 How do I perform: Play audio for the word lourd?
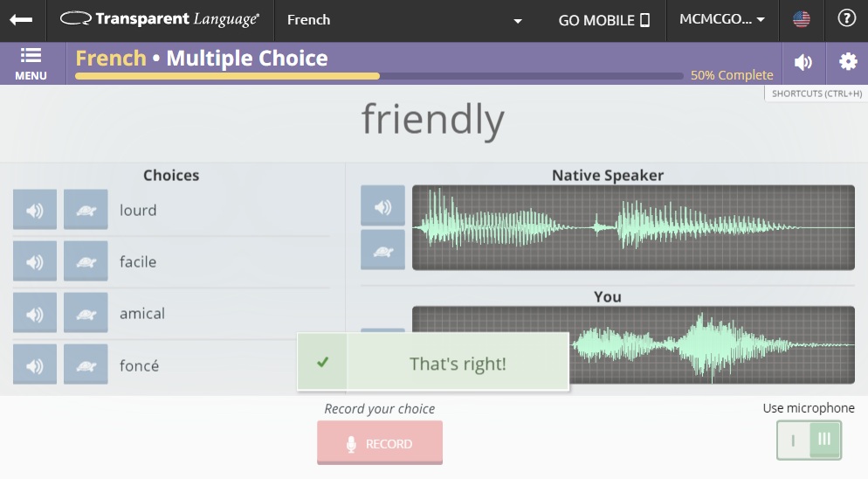35,211
